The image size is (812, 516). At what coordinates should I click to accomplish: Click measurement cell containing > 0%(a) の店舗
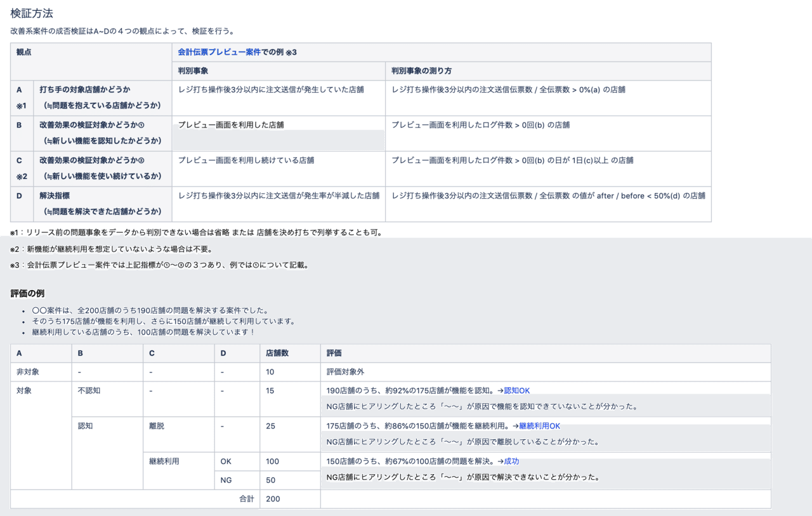[548, 98]
